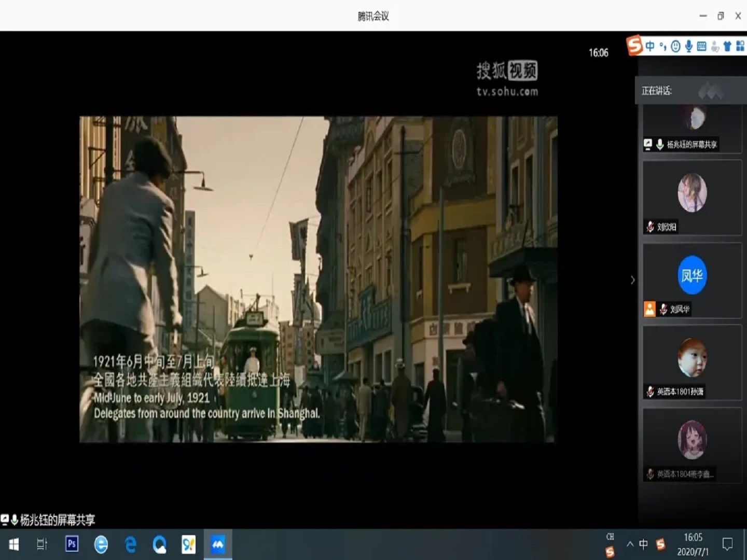The height and width of the screenshot is (560, 747).
Task: Toggle the tray 中 input mode indicator
Action: (x=643, y=544)
